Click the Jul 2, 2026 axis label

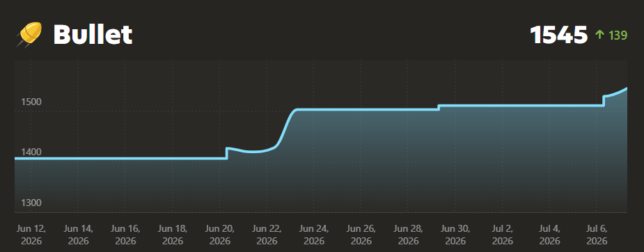click(502, 235)
